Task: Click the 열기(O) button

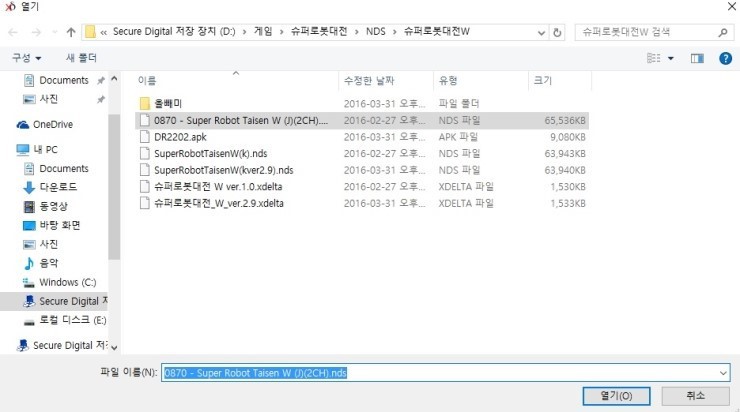Action: pos(616,396)
